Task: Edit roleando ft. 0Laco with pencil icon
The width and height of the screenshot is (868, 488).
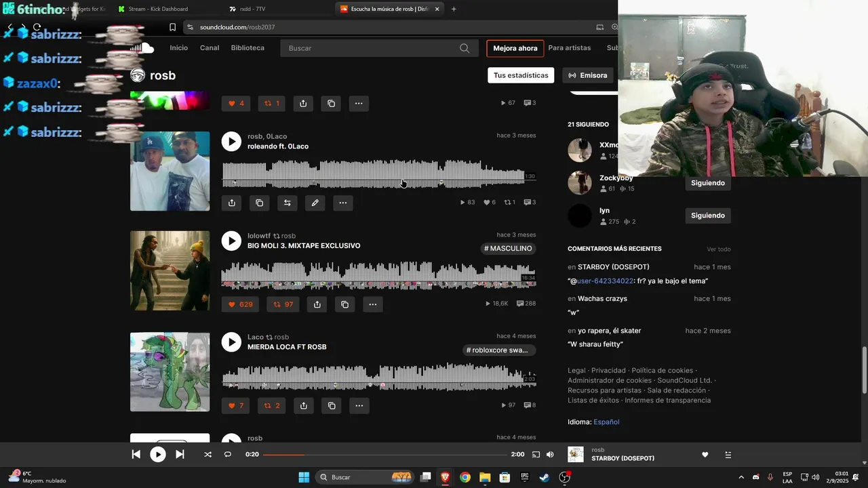Action: point(315,203)
